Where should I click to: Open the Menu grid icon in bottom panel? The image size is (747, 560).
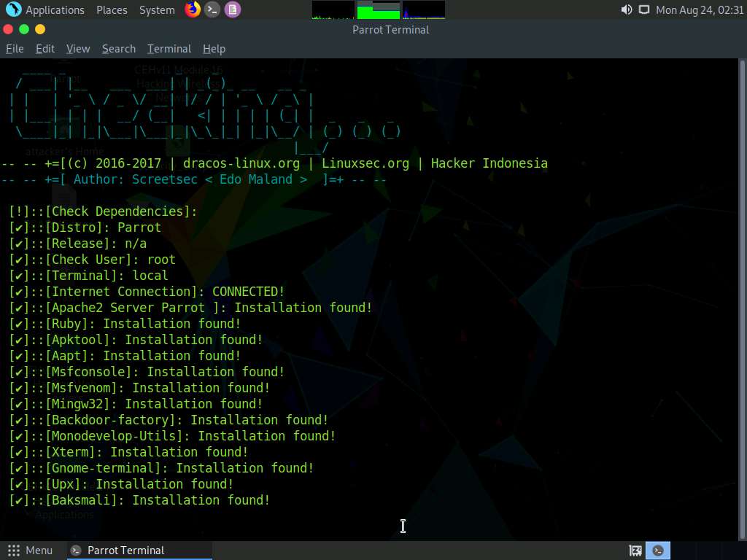(x=14, y=551)
